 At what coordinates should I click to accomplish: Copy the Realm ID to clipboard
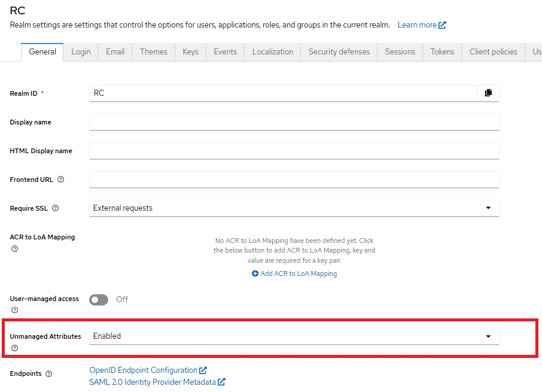(488, 93)
